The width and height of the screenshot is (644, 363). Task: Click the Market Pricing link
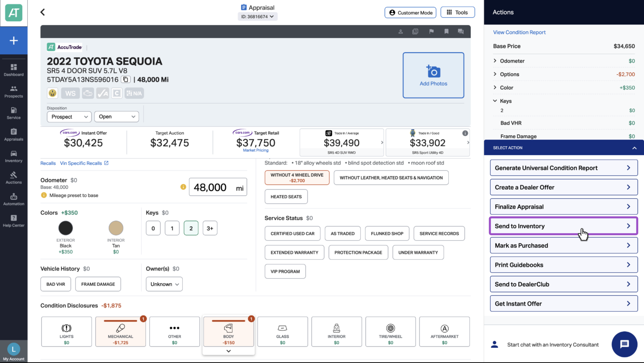pos(256,150)
